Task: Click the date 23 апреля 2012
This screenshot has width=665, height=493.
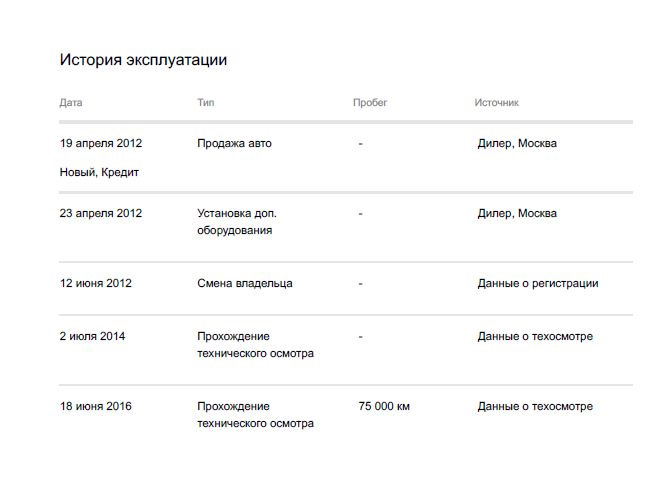Action: [x=101, y=213]
